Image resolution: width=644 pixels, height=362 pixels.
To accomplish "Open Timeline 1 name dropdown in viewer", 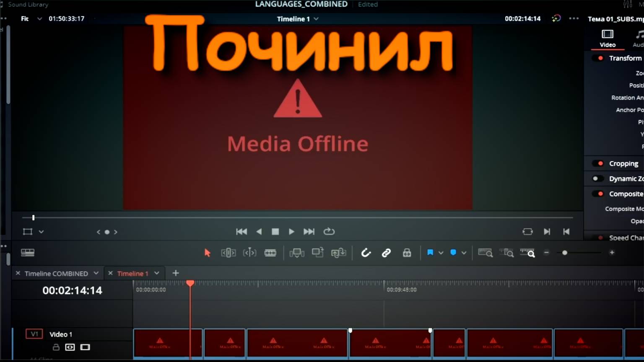I will pos(316,19).
